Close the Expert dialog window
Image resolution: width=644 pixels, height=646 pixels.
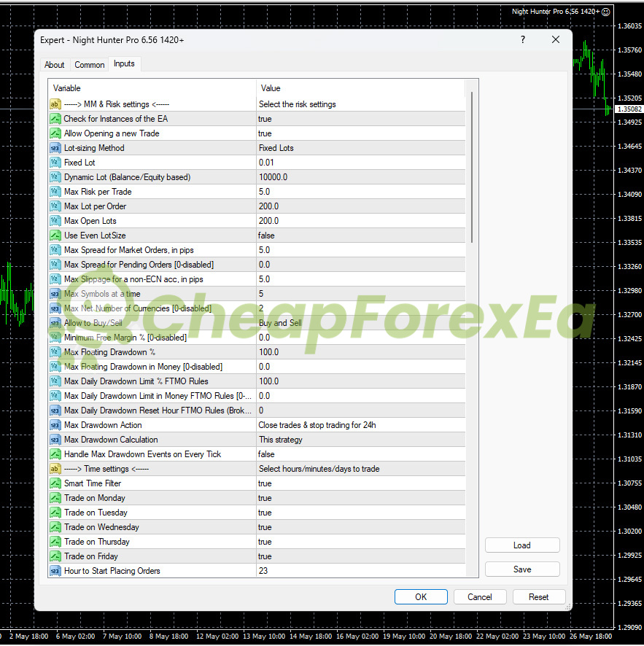pos(556,39)
